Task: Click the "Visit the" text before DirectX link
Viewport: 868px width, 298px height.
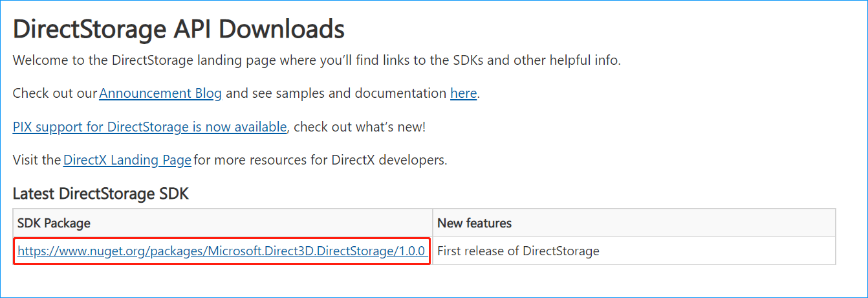Action: (36, 160)
